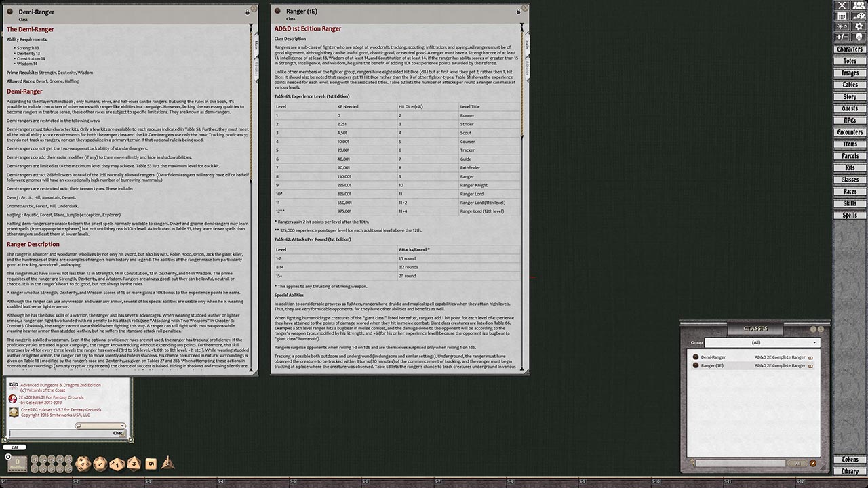Open the Library sidebar button
The width and height of the screenshot is (868, 488).
(x=850, y=471)
